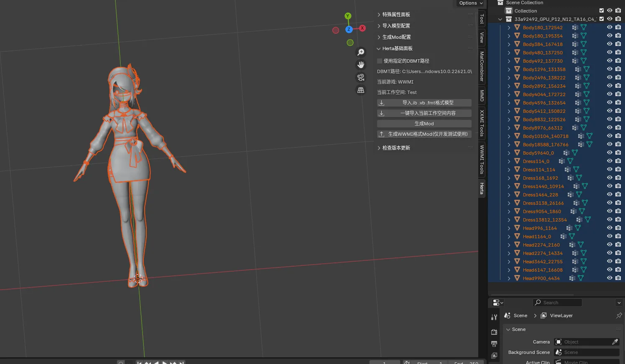Open the Tool properties tab icon
The width and height of the screenshot is (625, 364).
tap(494, 318)
